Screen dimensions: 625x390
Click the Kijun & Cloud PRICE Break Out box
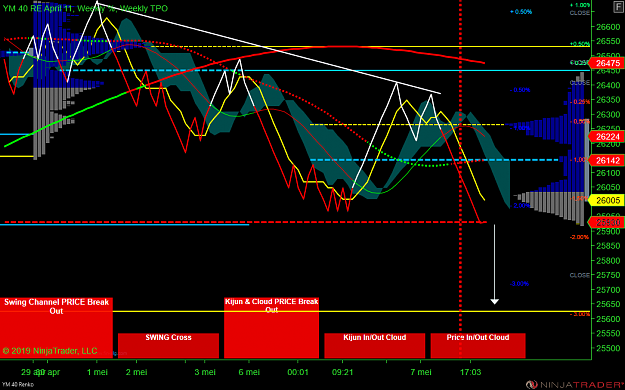pos(271,328)
